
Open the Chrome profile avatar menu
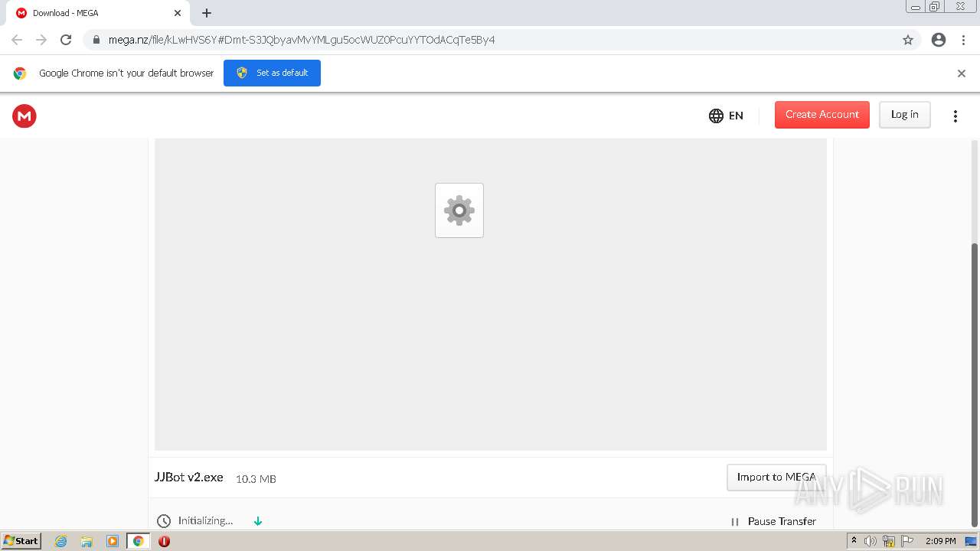coord(939,40)
